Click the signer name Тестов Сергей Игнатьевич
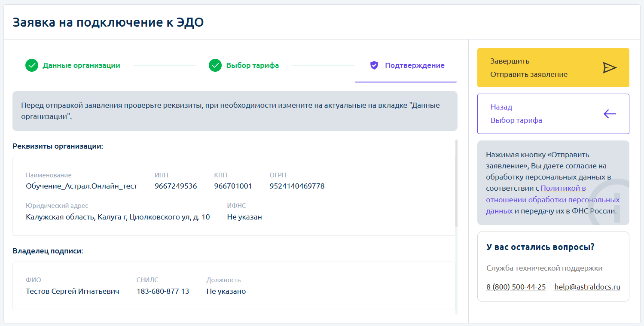Viewport: 644px width, 326px height. pos(72,291)
